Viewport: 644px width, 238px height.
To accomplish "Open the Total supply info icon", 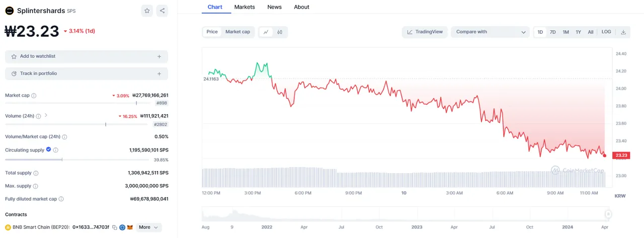I will 36,173.
